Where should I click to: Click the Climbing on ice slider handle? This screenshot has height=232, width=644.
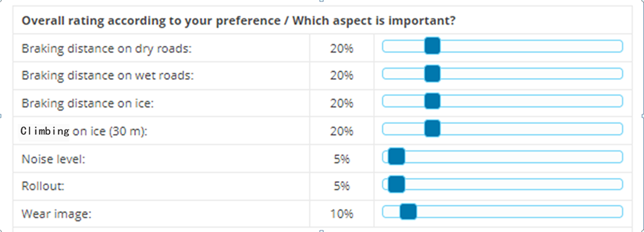tap(432, 129)
